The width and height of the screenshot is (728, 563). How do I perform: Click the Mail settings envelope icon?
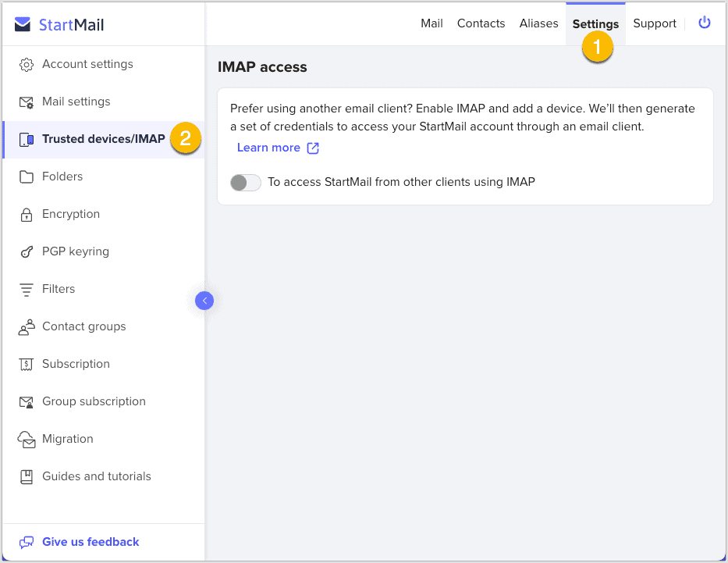[27, 102]
